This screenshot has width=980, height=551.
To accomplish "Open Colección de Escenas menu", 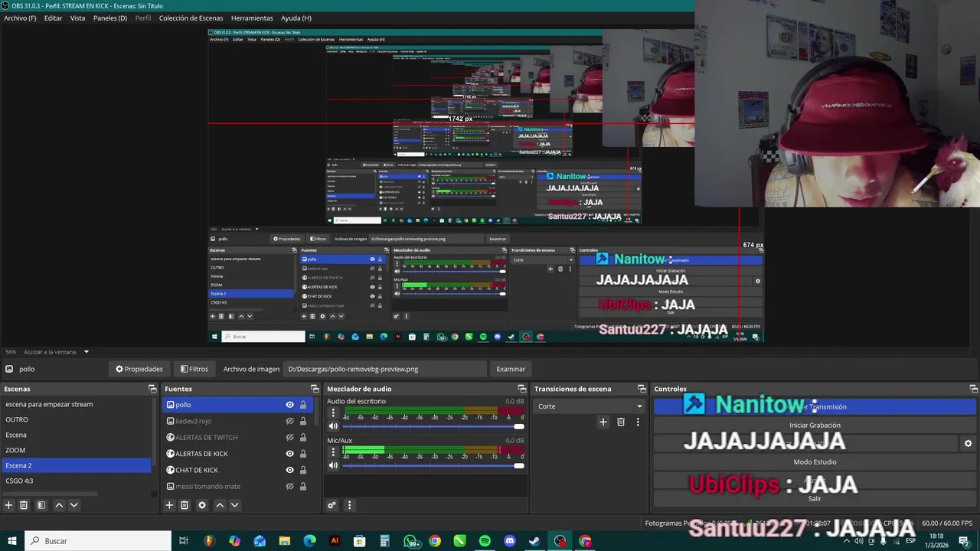I will [191, 18].
